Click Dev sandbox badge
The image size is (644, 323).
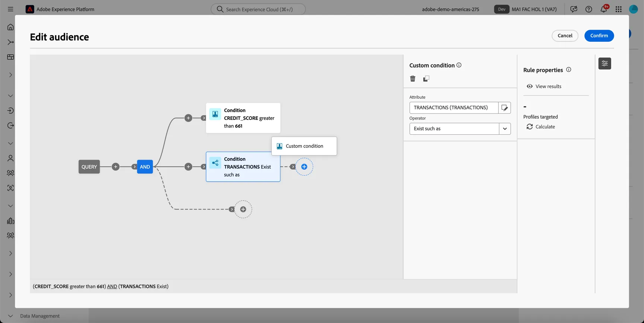502,9
